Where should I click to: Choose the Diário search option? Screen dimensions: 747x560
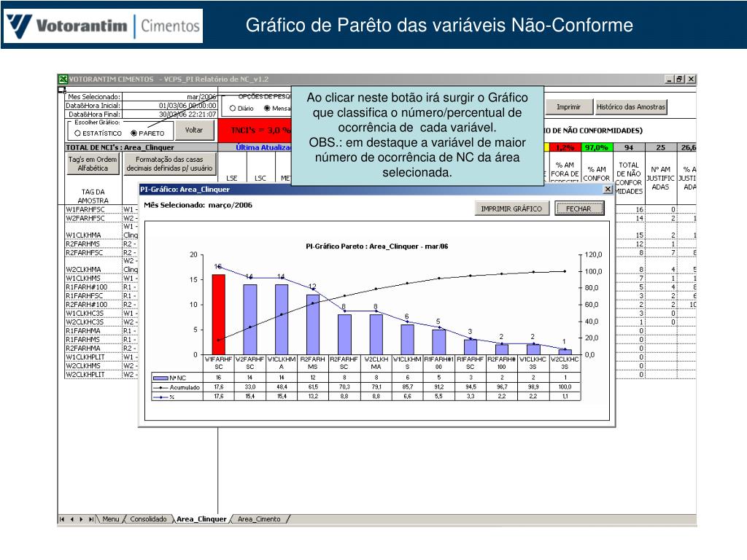[241, 109]
